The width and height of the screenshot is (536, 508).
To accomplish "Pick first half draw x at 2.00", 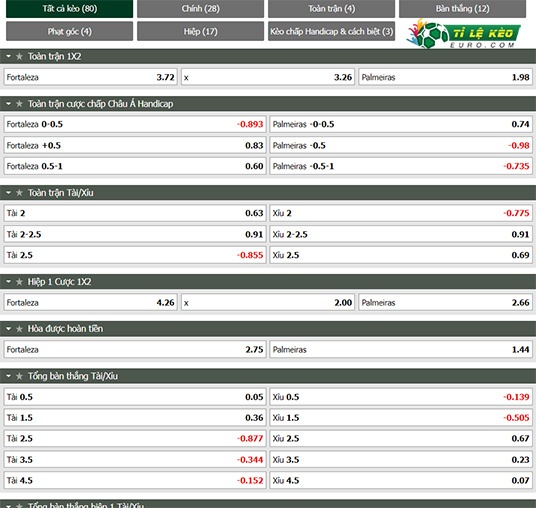I will coord(268,303).
